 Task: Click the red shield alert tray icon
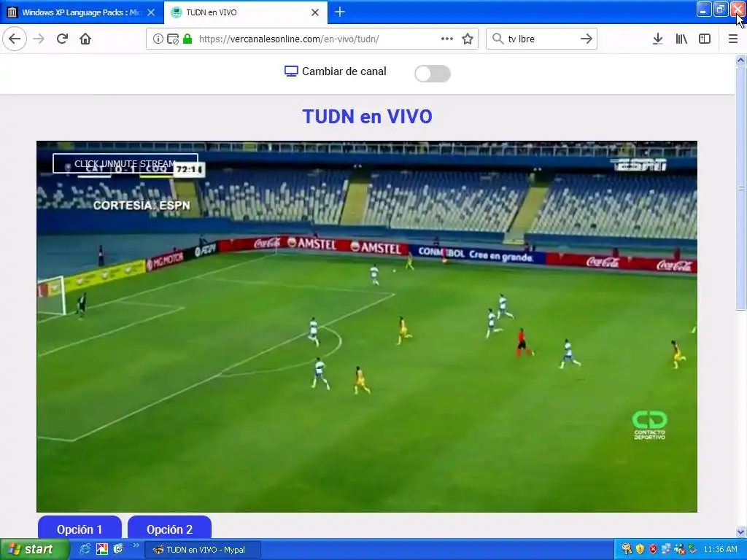click(653, 549)
